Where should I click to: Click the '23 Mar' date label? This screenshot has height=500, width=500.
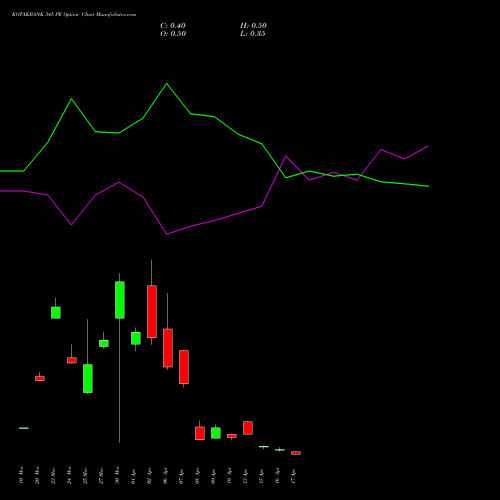(53, 475)
